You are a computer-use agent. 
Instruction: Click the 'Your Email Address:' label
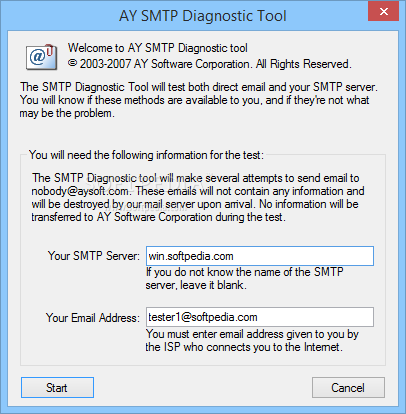coord(93,318)
